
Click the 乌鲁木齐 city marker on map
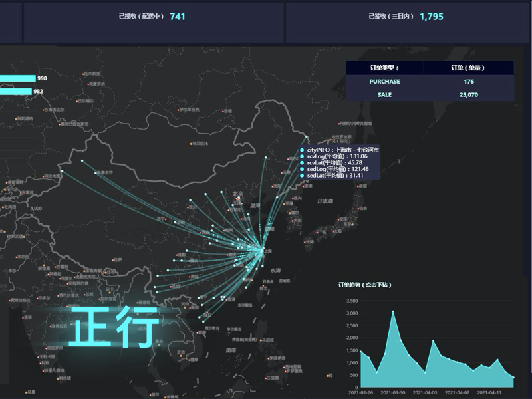[x=96, y=173]
